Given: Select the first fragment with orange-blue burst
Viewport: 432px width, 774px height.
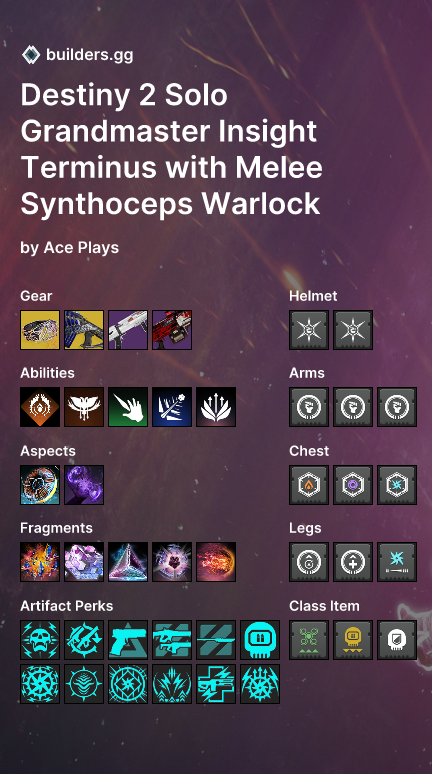Looking at the screenshot, I should (40, 562).
